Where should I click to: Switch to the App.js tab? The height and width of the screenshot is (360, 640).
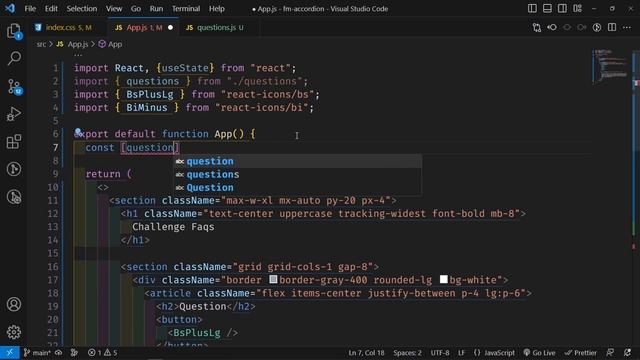(x=143, y=27)
